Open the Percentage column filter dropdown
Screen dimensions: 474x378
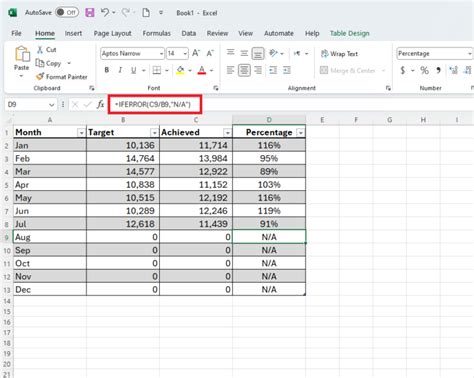pyautogui.click(x=301, y=133)
